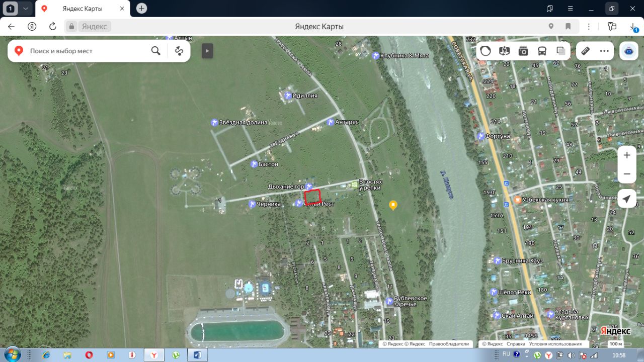Click the my location arrow button
The image size is (644, 362).
click(x=627, y=200)
